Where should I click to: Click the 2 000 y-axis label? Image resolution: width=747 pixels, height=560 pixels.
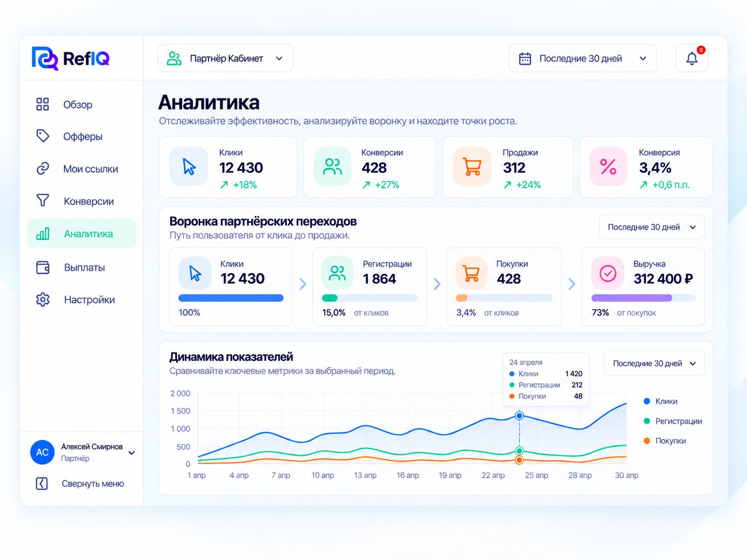point(180,393)
